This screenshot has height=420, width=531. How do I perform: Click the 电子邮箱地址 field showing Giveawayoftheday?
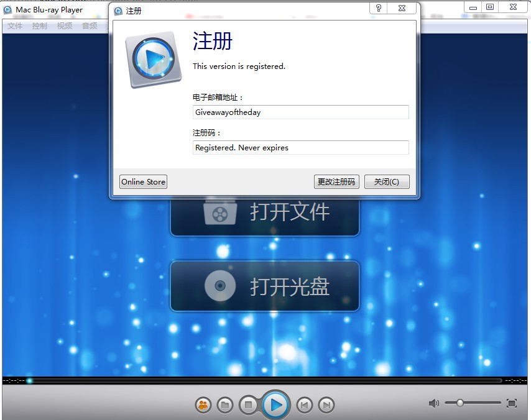pyautogui.click(x=301, y=112)
